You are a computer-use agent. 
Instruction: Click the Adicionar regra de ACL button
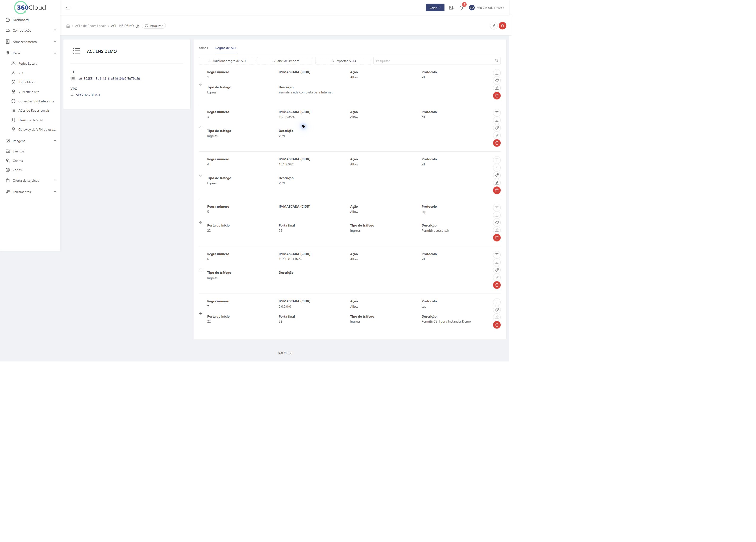227,61
